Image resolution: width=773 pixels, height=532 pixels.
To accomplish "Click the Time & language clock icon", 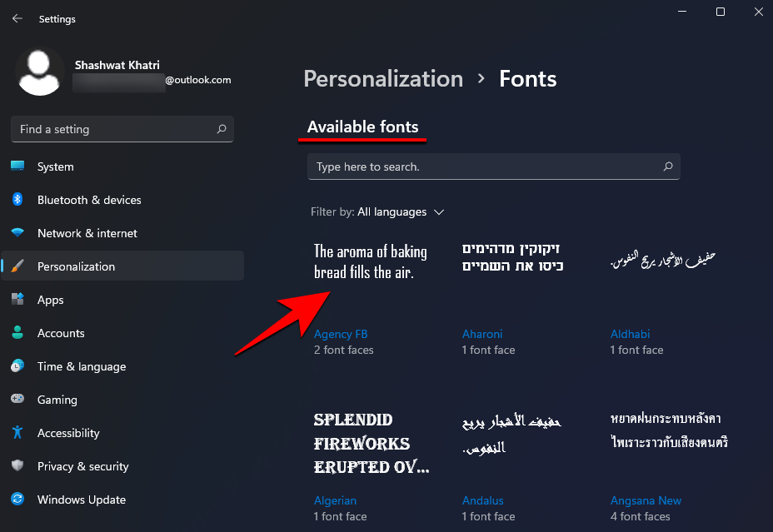I will [18, 366].
